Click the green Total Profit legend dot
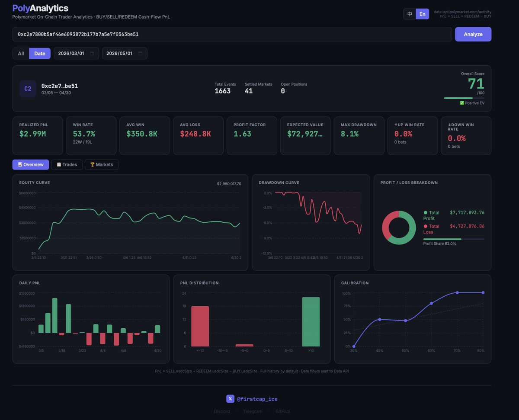Image resolution: width=519 pixels, height=420 pixels. (426, 213)
